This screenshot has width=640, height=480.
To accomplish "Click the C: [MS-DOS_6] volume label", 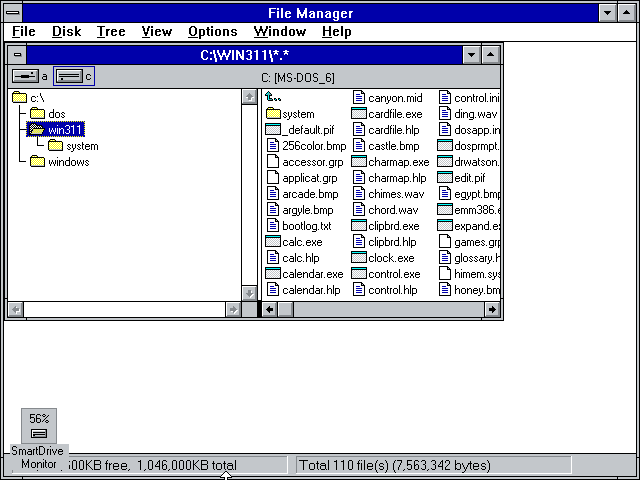I will pyautogui.click(x=298, y=78).
